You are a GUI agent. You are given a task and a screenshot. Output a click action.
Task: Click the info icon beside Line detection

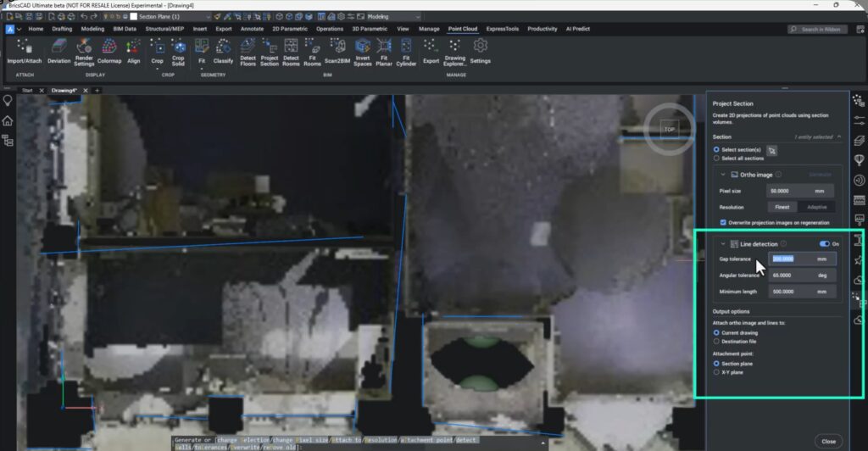(783, 243)
